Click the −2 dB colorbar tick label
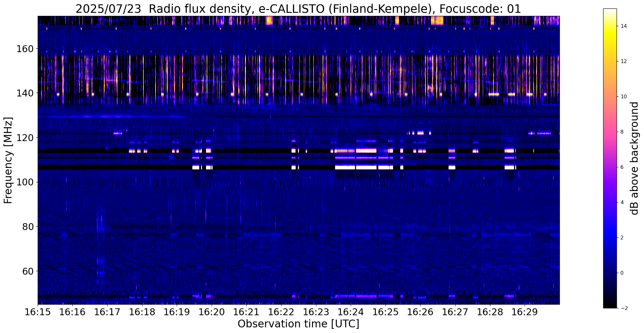 click(x=624, y=308)
